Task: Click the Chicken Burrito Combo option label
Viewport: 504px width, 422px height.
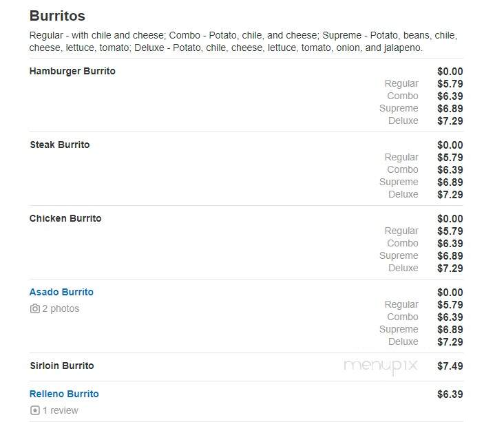Action: pos(403,243)
